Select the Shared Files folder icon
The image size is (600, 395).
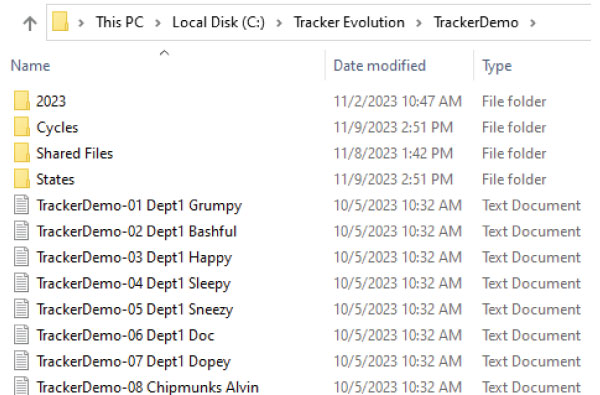coord(21,153)
